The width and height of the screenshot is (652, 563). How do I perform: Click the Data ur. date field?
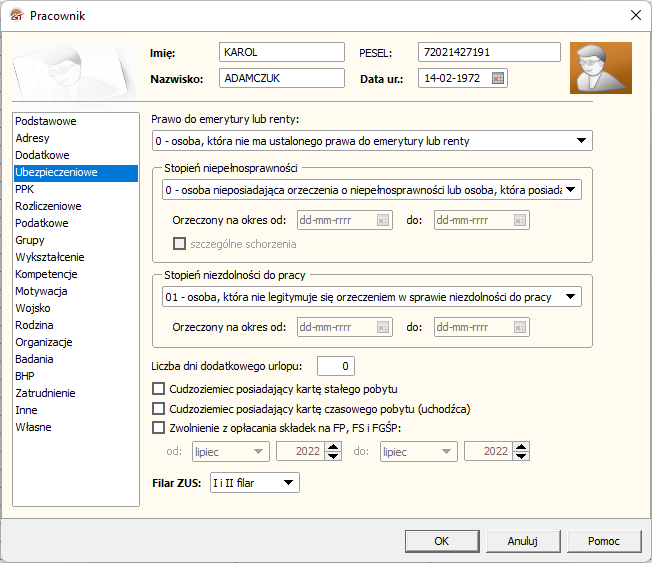pyautogui.click(x=463, y=78)
